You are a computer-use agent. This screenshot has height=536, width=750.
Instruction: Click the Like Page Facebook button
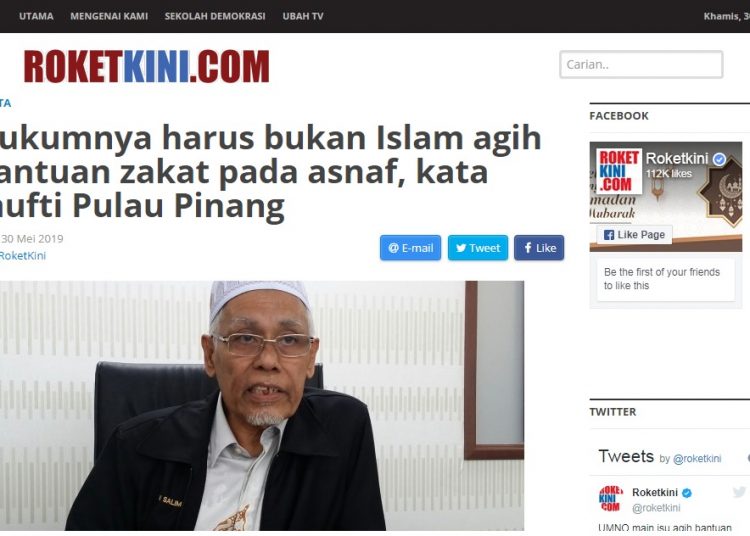634,235
